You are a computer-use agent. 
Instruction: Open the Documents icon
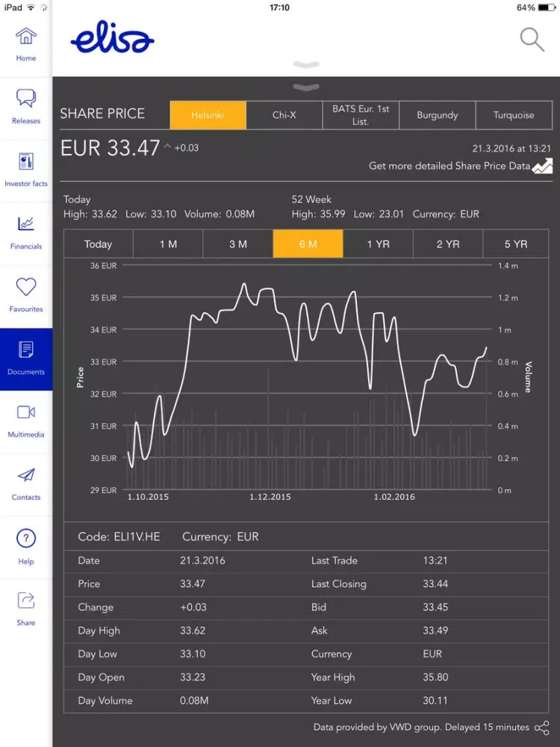25,350
